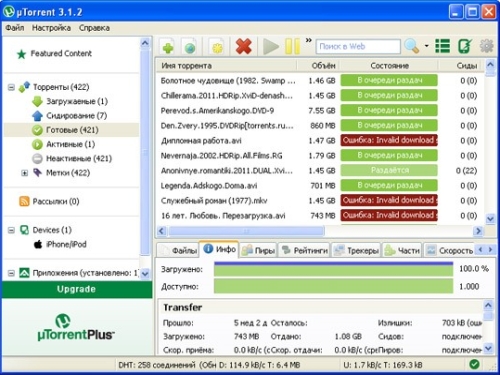Viewport: 500px width, 375px height.
Task: Click Add Torrent from URL icon
Action: point(190,46)
